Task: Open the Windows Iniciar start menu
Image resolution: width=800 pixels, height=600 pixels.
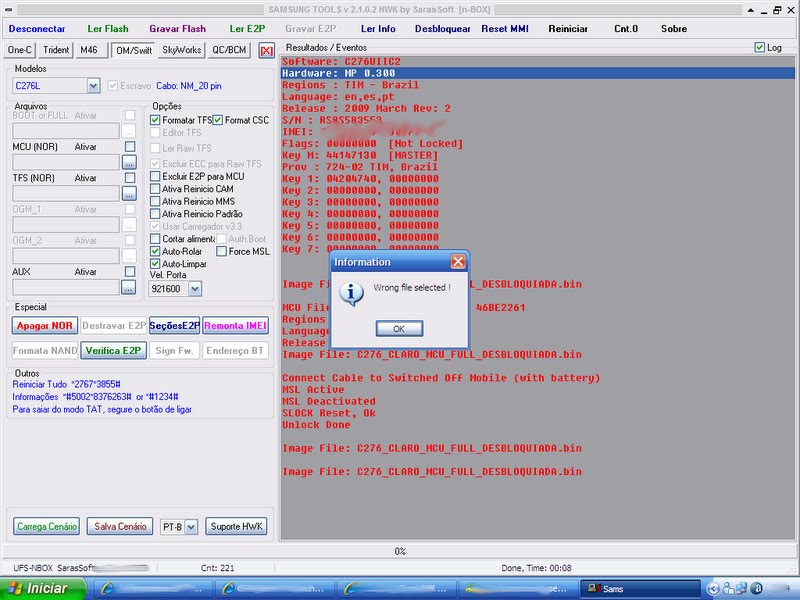Action: pos(41,589)
